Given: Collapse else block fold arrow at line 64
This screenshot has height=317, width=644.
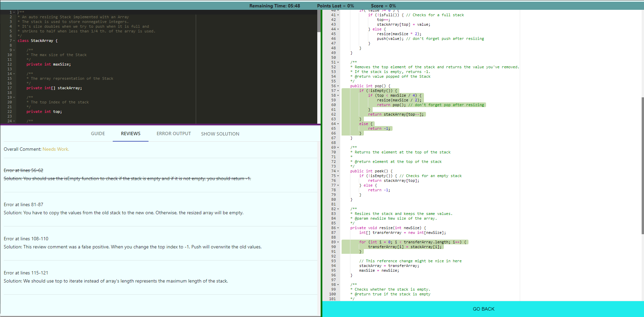Looking at the screenshot, I should point(338,124).
